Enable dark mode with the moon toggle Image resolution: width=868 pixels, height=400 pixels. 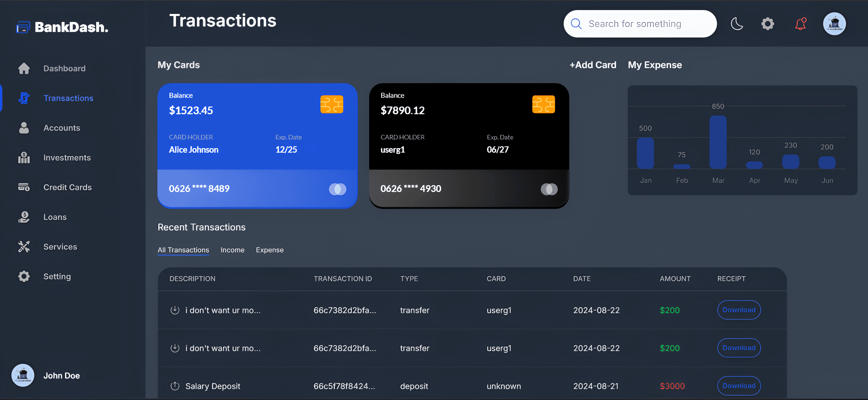737,24
